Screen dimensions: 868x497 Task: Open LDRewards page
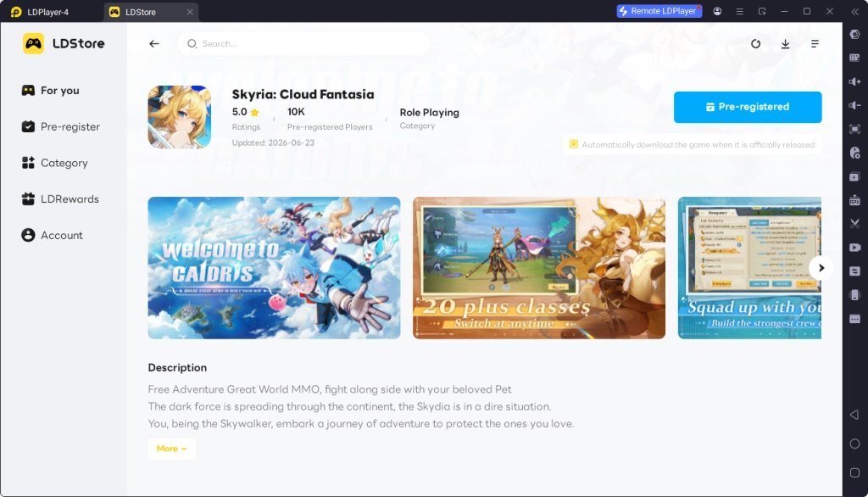coord(60,199)
